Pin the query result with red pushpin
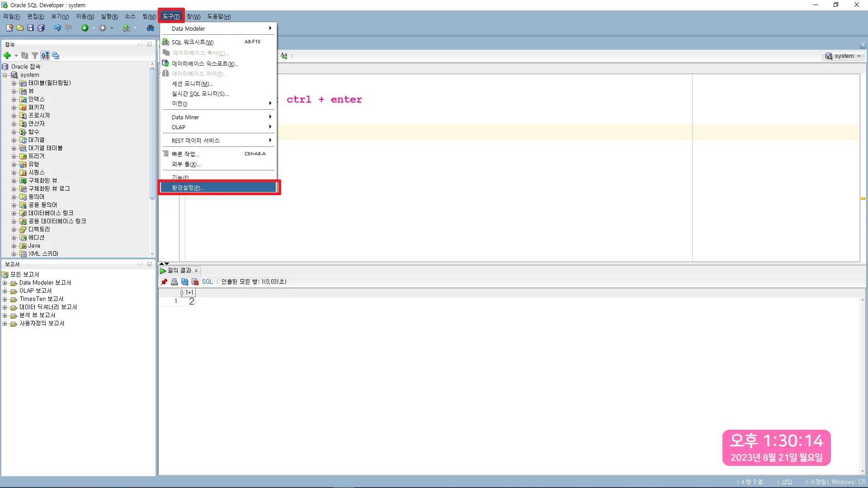 coord(164,282)
